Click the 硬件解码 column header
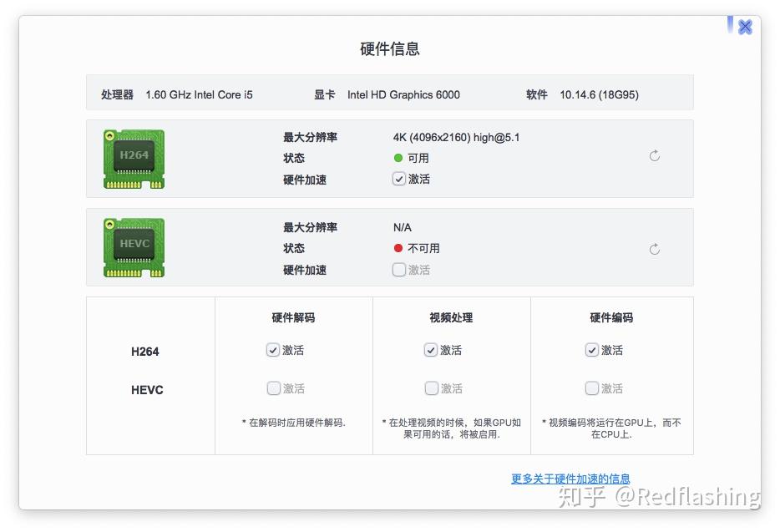Screen dimensions: 780x532 tap(293, 317)
